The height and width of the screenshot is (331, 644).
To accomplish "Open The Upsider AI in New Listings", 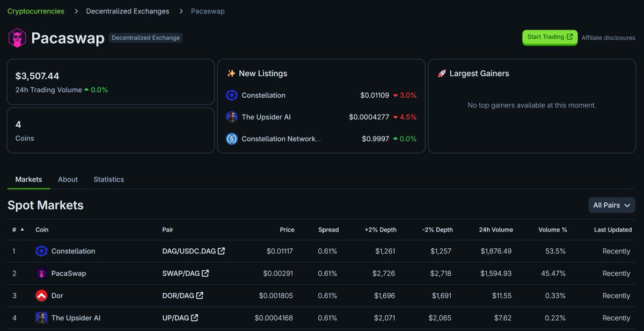I will coord(266,117).
